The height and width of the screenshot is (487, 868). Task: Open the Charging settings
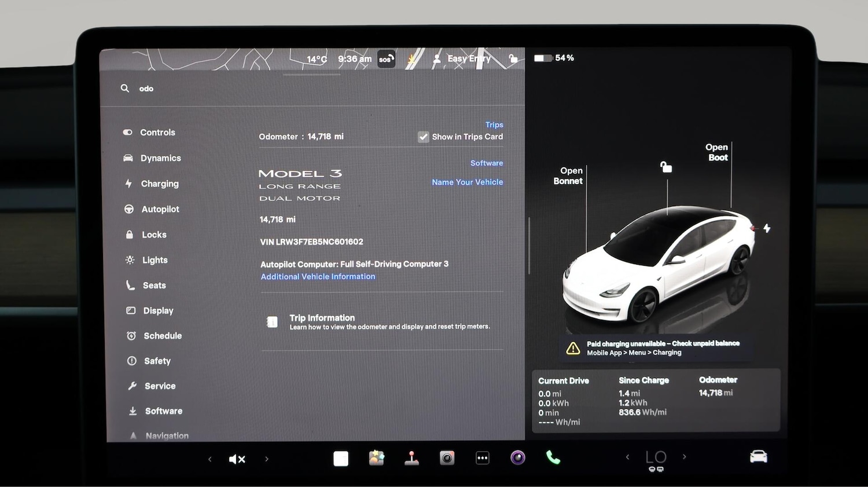pyautogui.click(x=152, y=184)
